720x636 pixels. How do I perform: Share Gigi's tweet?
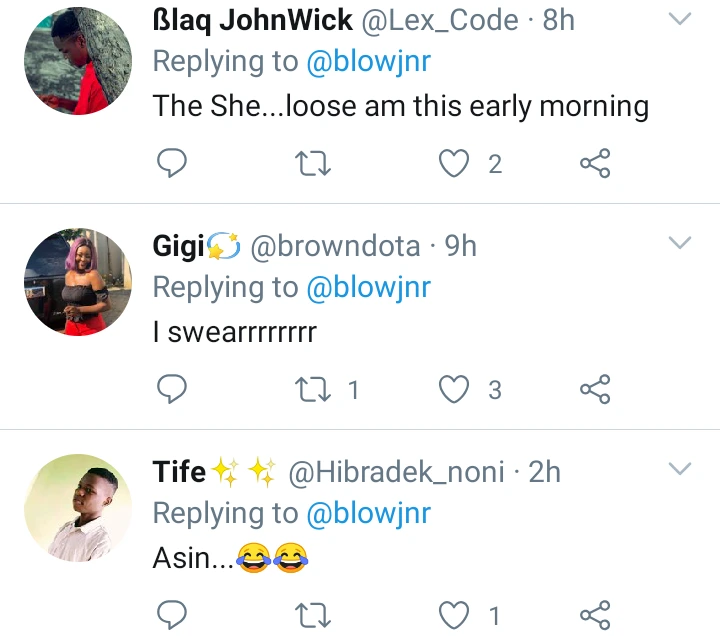(595, 389)
